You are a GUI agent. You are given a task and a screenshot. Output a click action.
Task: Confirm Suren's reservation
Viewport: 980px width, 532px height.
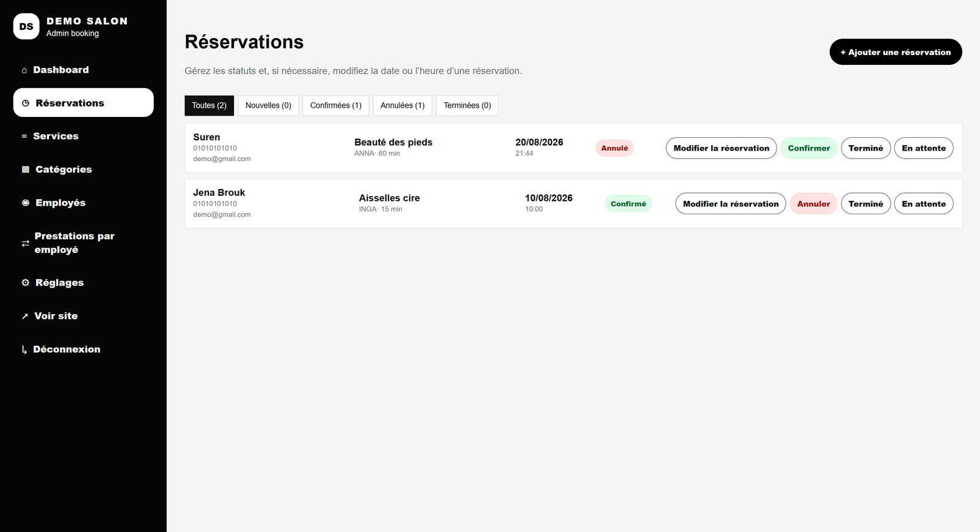(x=809, y=148)
